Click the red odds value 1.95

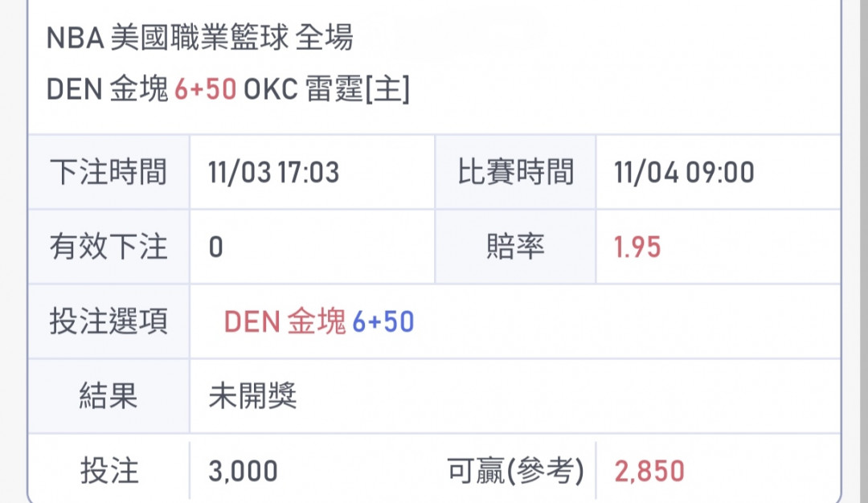tap(637, 247)
